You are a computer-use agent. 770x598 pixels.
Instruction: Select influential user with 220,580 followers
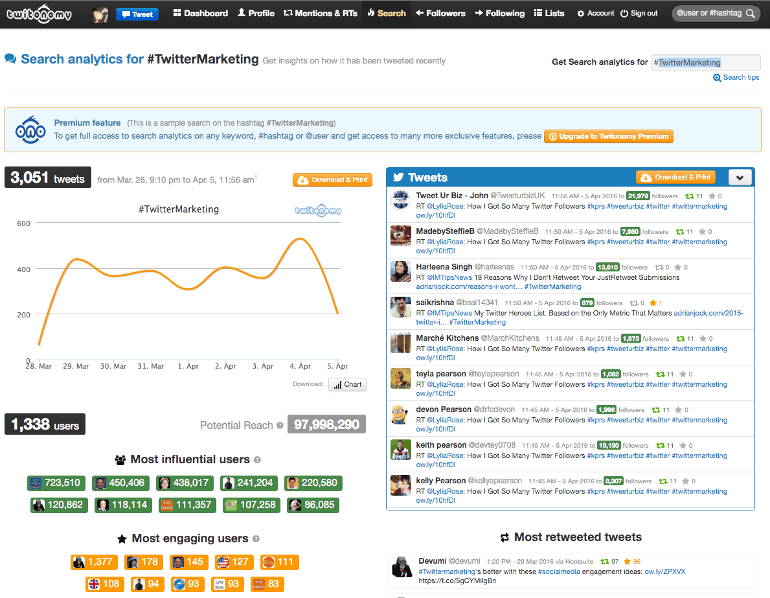(313, 483)
